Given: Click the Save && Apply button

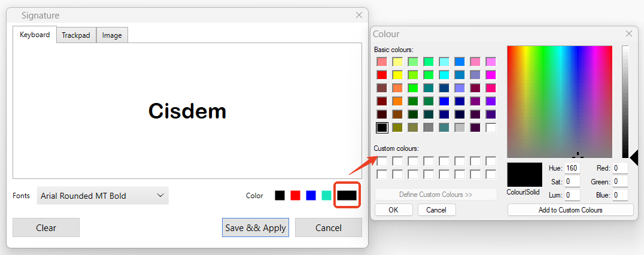Looking at the screenshot, I should tap(256, 227).
